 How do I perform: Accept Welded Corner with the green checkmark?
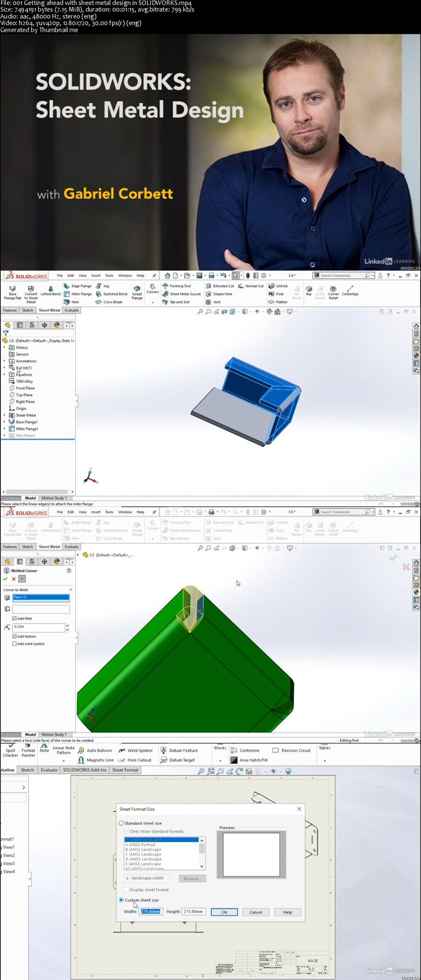pyautogui.click(x=5, y=579)
